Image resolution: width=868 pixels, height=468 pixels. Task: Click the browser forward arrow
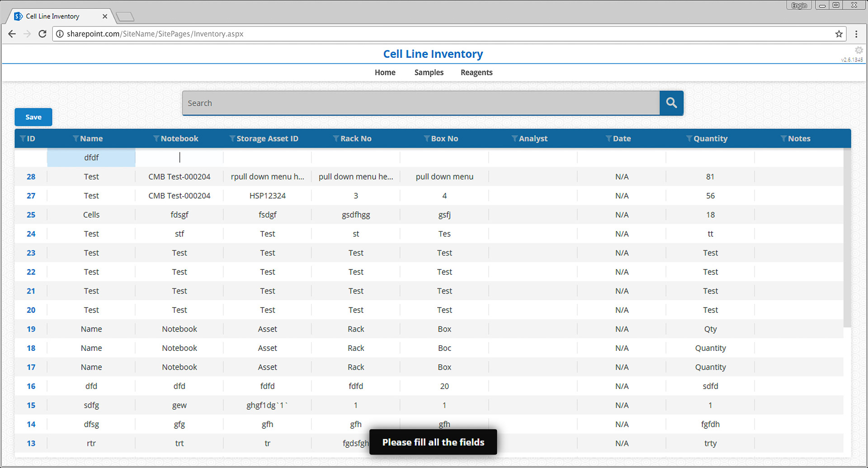coord(27,34)
